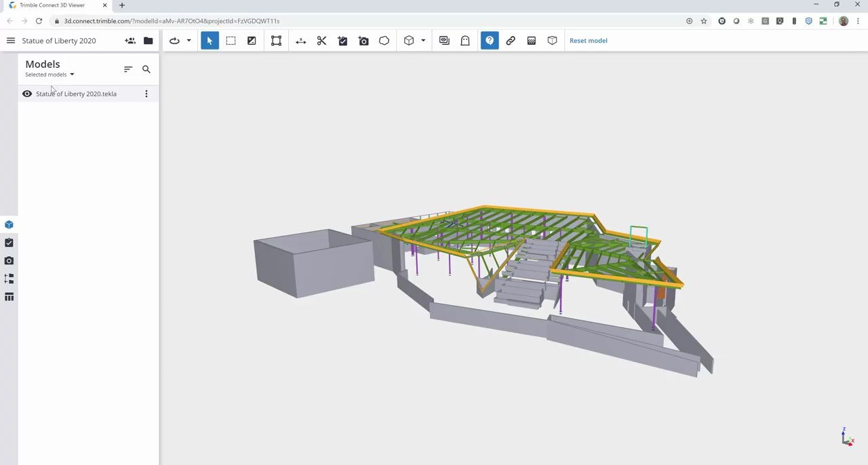Capture a snapshot with the camera tool
The height and width of the screenshot is (465, 868).
pyautogui.click(x=363, y=40)
